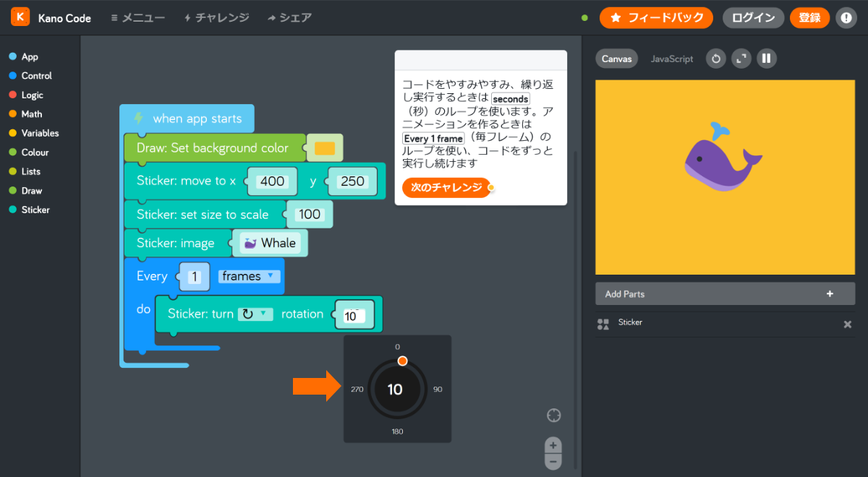Click the restart app icon above the canvas
Viewport: 868px width, 477px height.
pyautogui.click(x=715, y=59)
